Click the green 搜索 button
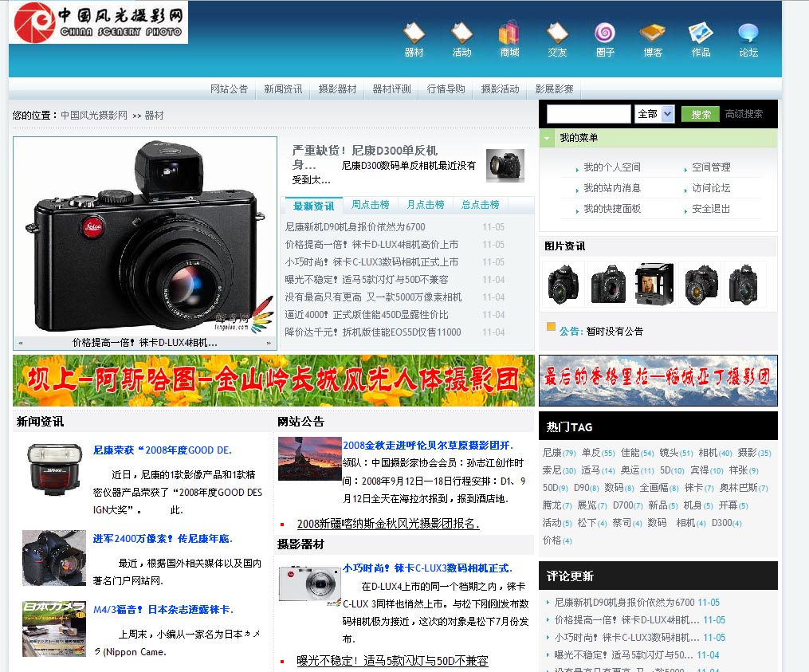 (701, 114)
